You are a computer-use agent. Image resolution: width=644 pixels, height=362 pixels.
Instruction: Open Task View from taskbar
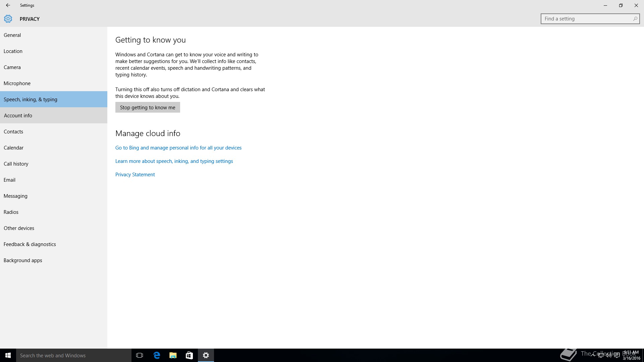coord(140,355)
